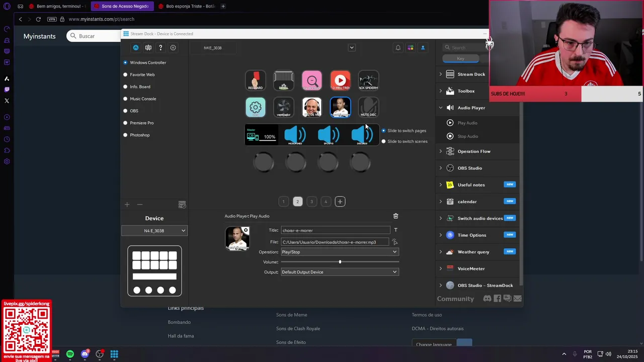This screenshot has width=644, height=362.
Task: Click the Discord icon in Community footer
Action: pos(487,299)
